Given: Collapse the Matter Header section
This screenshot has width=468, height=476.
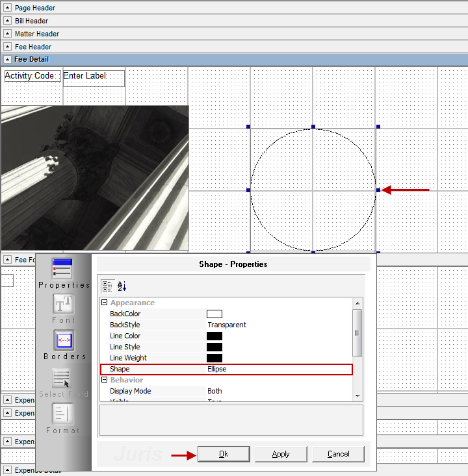Looking at the screenshot, I should pos(8,34).
